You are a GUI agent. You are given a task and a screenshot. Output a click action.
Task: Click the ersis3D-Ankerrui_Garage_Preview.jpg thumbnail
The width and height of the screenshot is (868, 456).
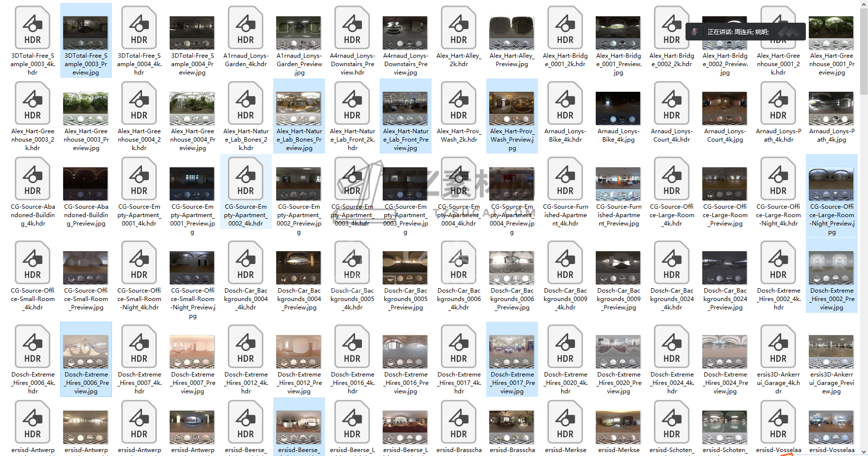click(x=832, y=351)
